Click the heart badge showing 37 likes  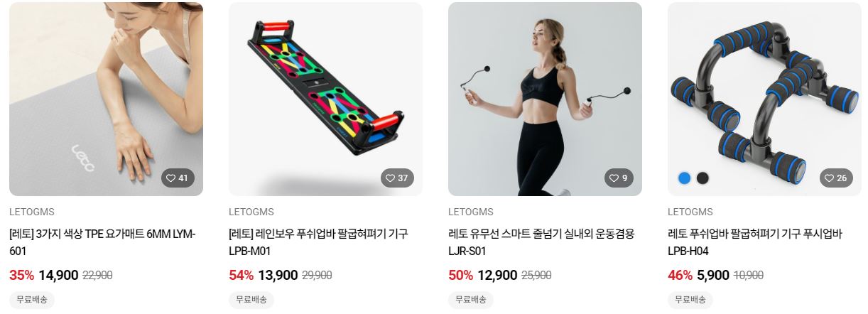[397, 178]
